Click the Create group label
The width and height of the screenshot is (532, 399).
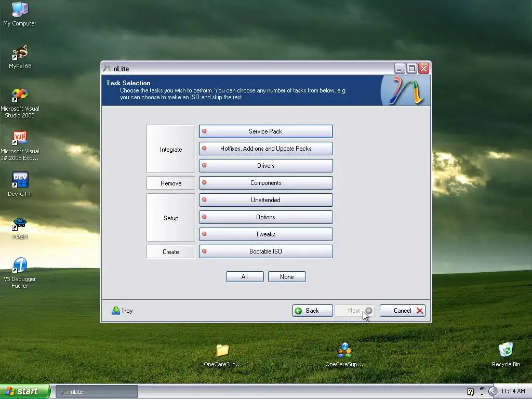(171, 252)
